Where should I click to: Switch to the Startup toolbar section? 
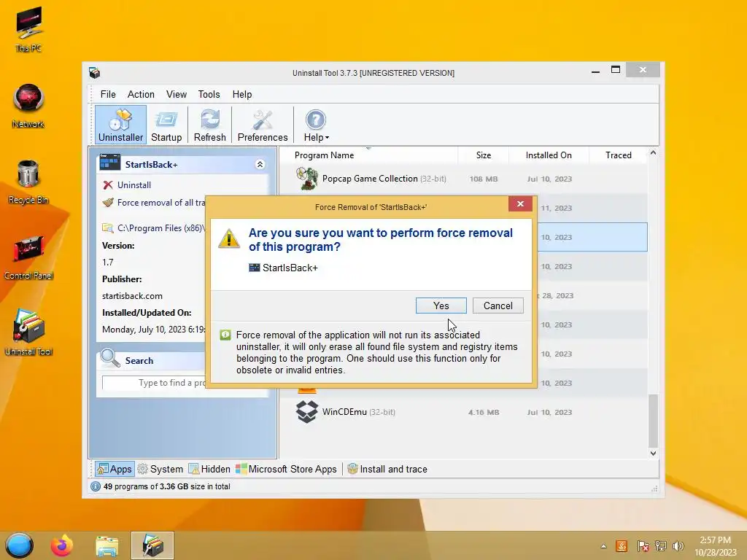(166, 125)
